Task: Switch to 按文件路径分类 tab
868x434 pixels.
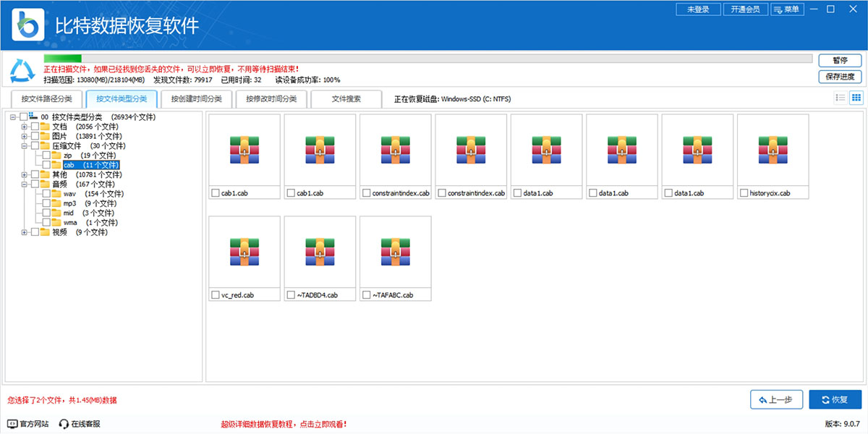Action: coord(46,99)
